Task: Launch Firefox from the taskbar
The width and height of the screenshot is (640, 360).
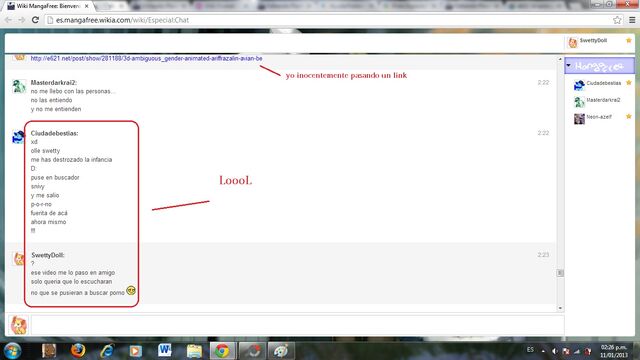Action: pyautogui.click(x=78, y=351)
